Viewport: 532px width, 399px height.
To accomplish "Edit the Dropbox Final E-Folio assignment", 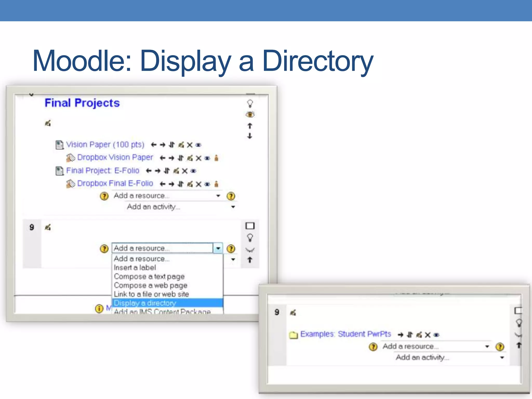I will [x=190, y=184].
